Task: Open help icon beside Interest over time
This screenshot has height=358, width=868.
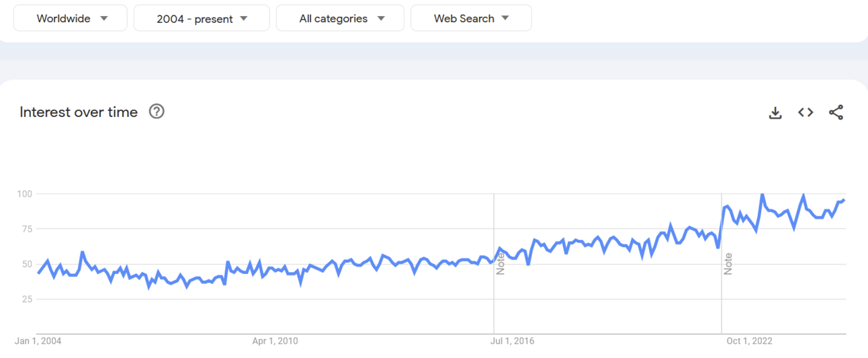Action: [x=157, y=111]
